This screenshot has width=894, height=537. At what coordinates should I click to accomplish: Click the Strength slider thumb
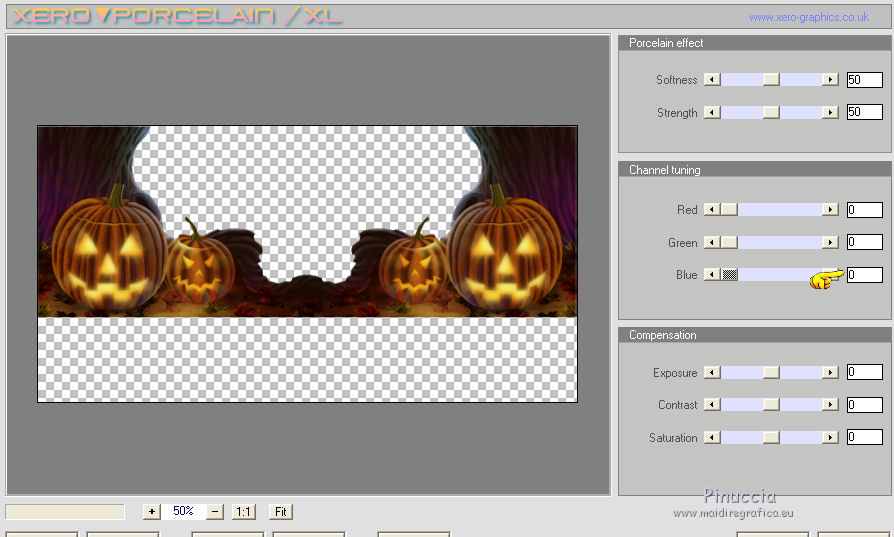click(x=771, y=112)
